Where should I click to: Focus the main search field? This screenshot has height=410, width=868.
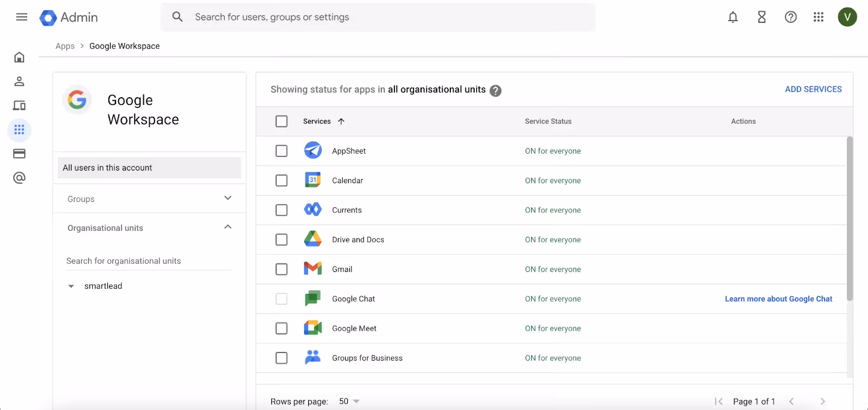coord(378,17)
